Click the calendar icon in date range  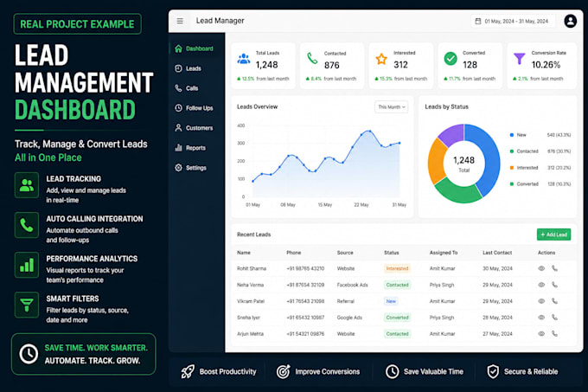point(478,21)
